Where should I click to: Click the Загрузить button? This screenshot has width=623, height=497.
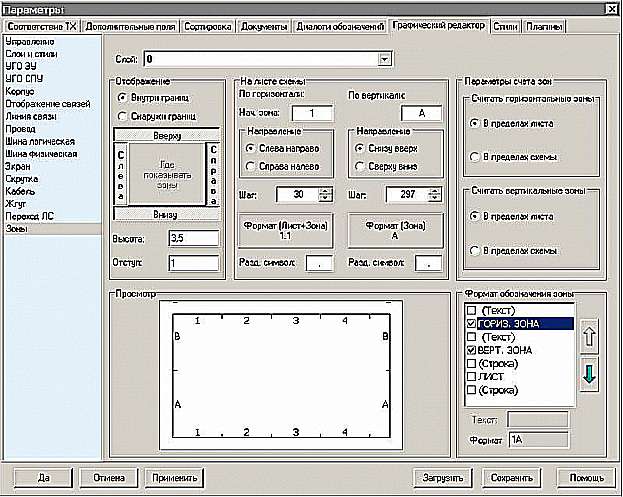[x=443, y=478]
